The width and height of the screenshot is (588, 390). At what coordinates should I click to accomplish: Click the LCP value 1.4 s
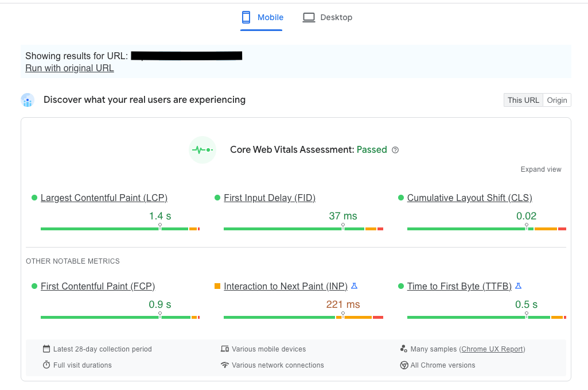tap(160, 216)
